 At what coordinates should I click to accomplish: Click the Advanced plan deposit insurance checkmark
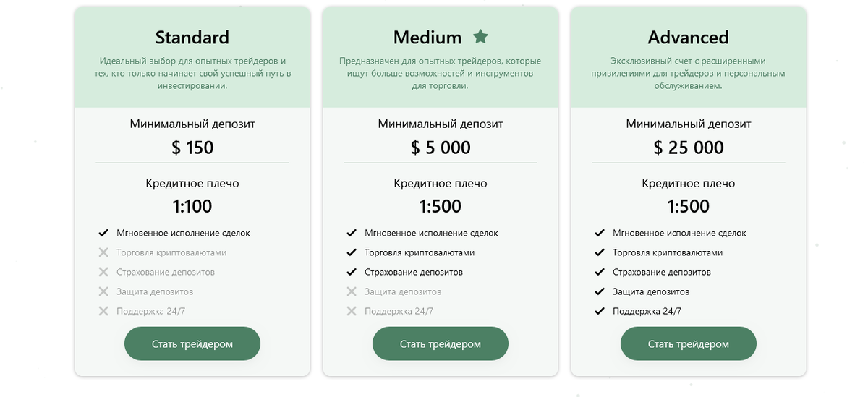pos(599,272)
